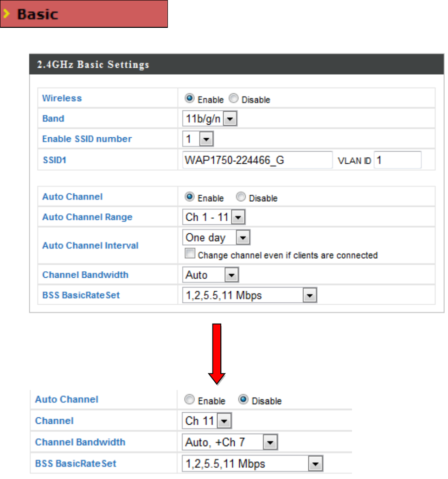Click the Auto Channel Range label
The height and width of the screenshot is (479, 448).
click(x=87, y=217)
